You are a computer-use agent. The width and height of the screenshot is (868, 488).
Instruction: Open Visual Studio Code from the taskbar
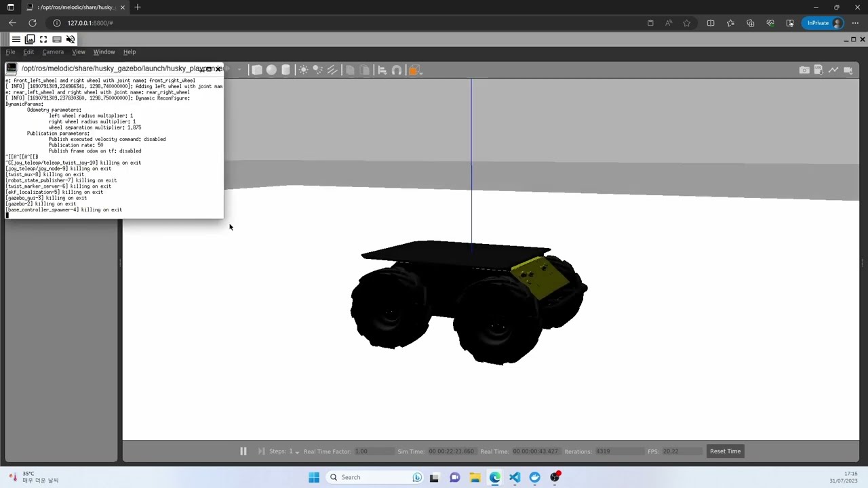(x=515, y=477)
